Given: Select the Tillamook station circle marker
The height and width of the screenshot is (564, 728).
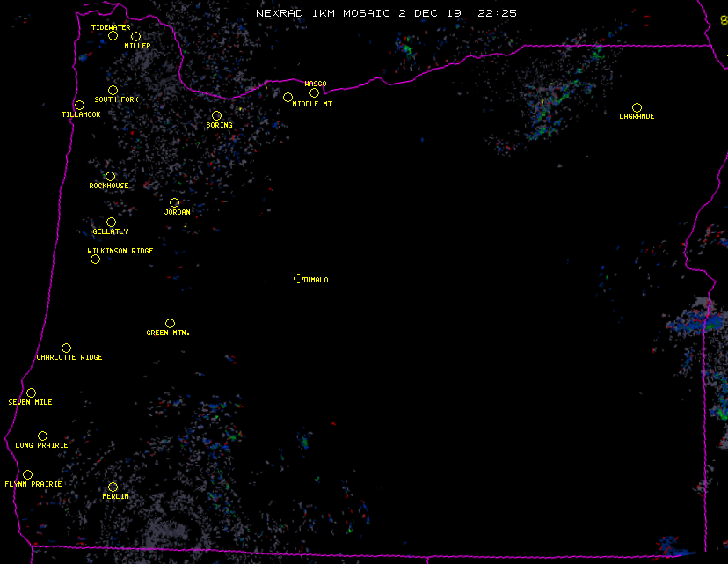Looking at the screenshot, I should pyautogui.click(x=79, y=106).
